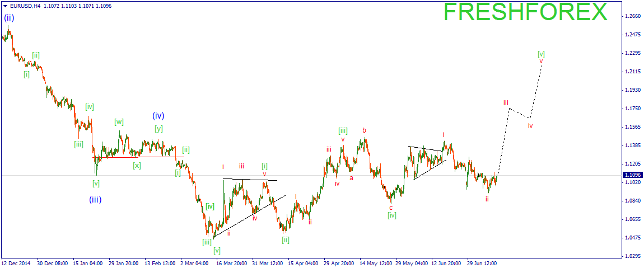Click the EURUSD,H4 chart title dropdown arrow
This screenshot has width=644, height=268.
point(5,6)
